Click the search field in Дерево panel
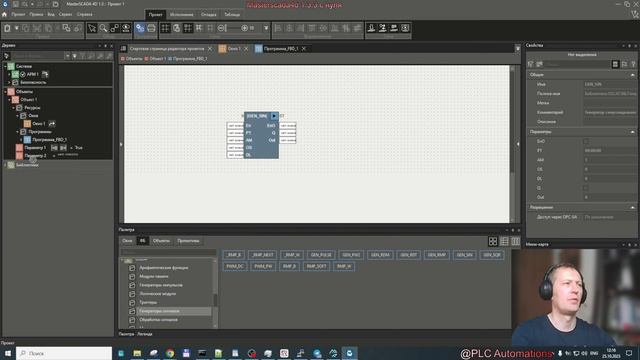Screen dimensions: 640x360 click(37, 56)
